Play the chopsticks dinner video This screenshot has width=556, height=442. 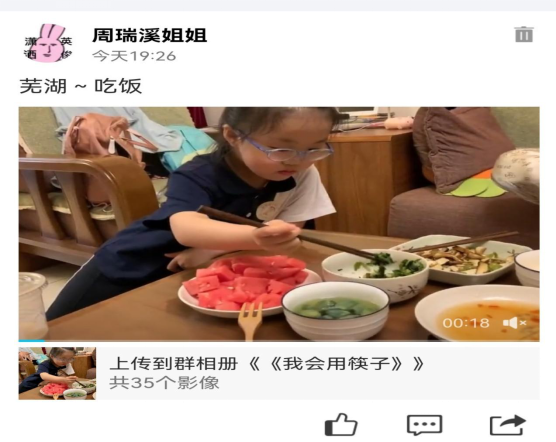(x=279, y=224)
